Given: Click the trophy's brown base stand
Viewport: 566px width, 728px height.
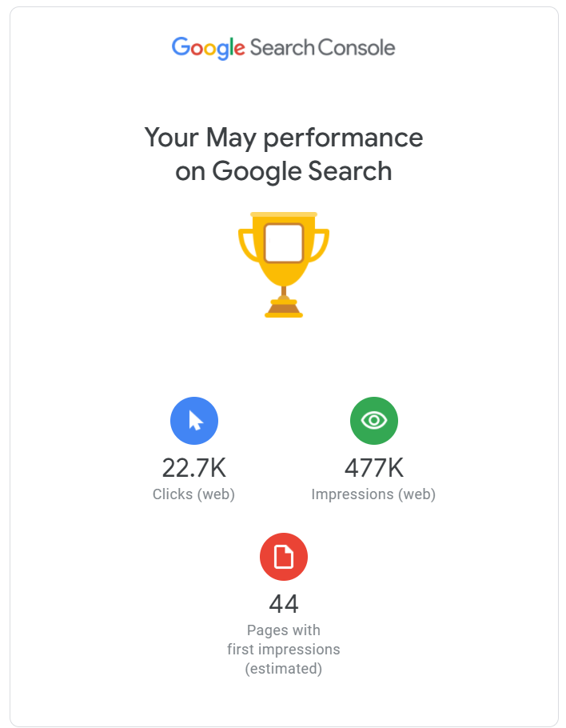Looking at the screenshot, I should tap(284, 309).
